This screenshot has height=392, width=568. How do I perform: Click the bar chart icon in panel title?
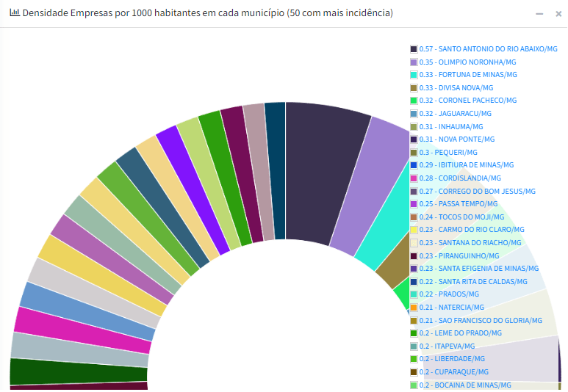[x=15, y=13]
